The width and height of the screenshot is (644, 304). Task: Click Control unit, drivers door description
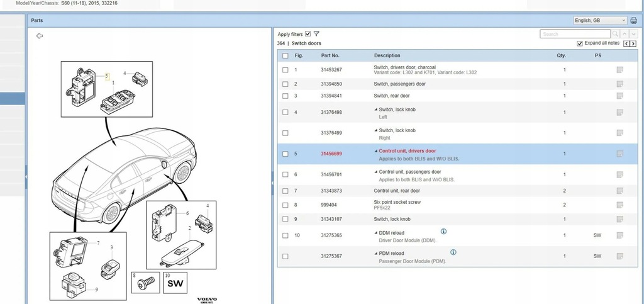pyautogui.click(x=408, y=151)
